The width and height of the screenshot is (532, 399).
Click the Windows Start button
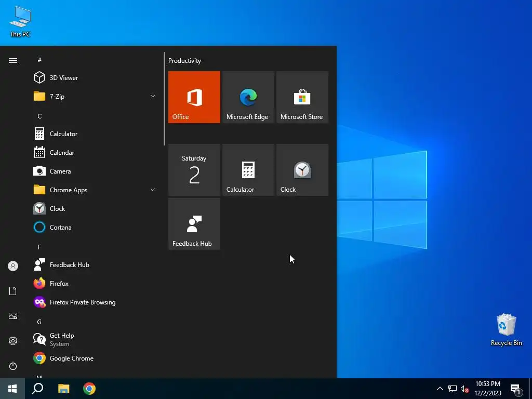[x=12, y=389]
